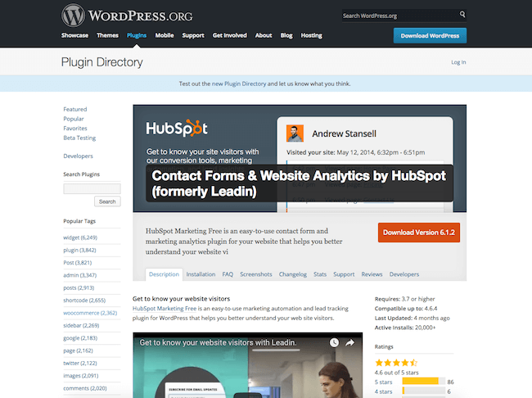
Task: Click the WordPress logo icon
Action: coord(72,16)
